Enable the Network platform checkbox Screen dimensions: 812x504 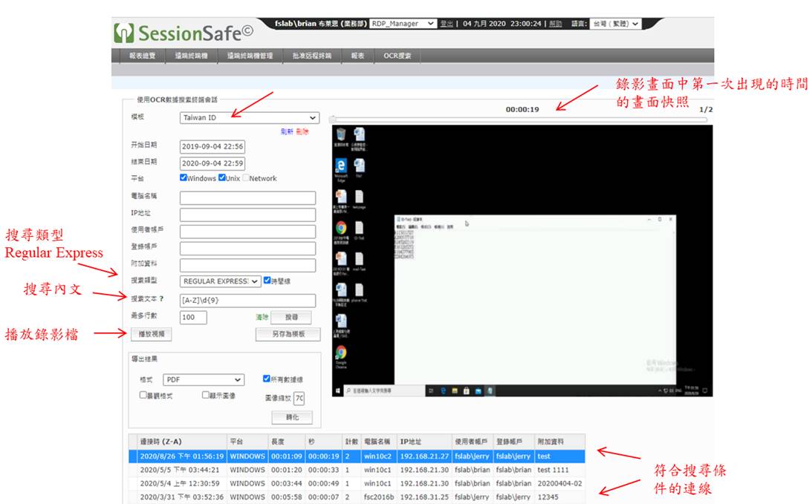click(246, 178)
